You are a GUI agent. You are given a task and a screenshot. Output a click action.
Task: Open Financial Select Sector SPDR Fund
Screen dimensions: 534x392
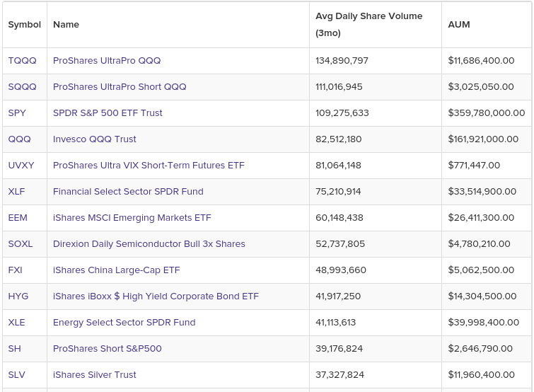pos(128,192)
